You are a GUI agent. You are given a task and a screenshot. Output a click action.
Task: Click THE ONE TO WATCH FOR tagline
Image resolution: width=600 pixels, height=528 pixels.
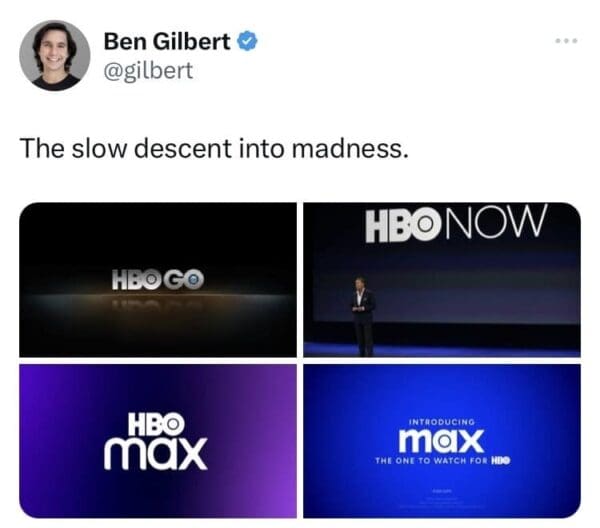point(431,461)
